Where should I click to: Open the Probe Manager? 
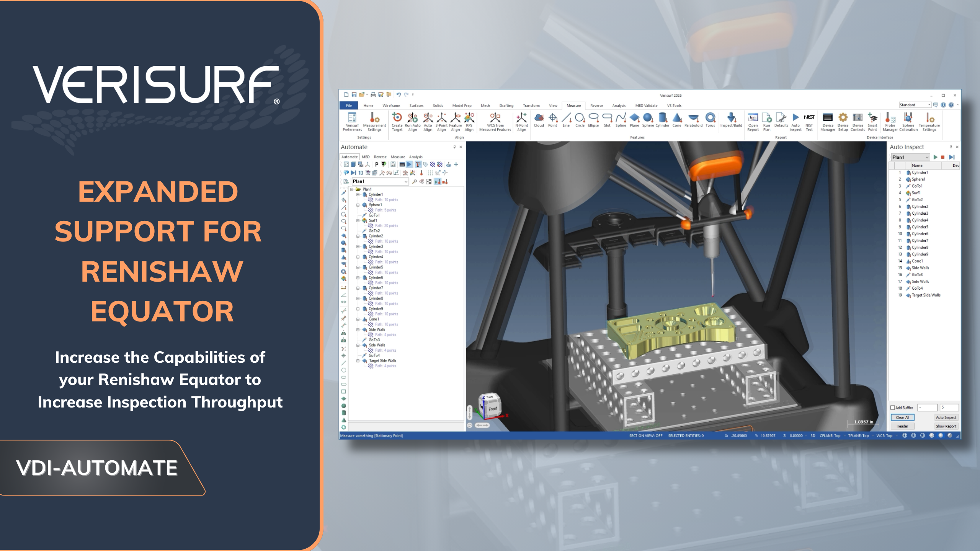pyautogui.click(x=890, y=122)
